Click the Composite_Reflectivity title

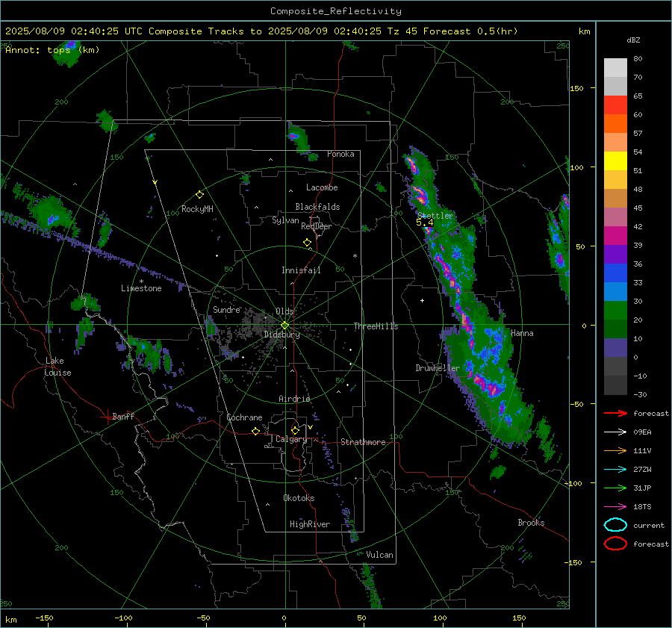point(336,11)
